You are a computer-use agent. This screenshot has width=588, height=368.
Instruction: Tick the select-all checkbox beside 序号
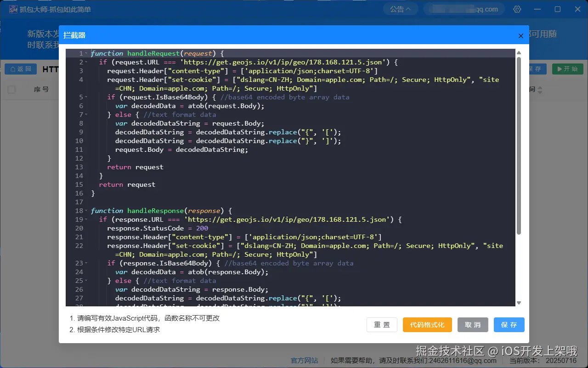click(x=11, y=90)
